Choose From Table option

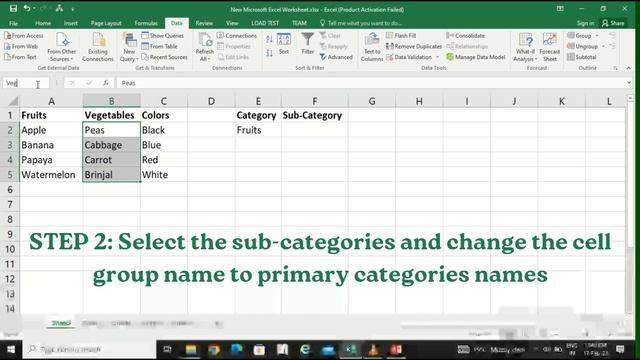tap(160, 47)
